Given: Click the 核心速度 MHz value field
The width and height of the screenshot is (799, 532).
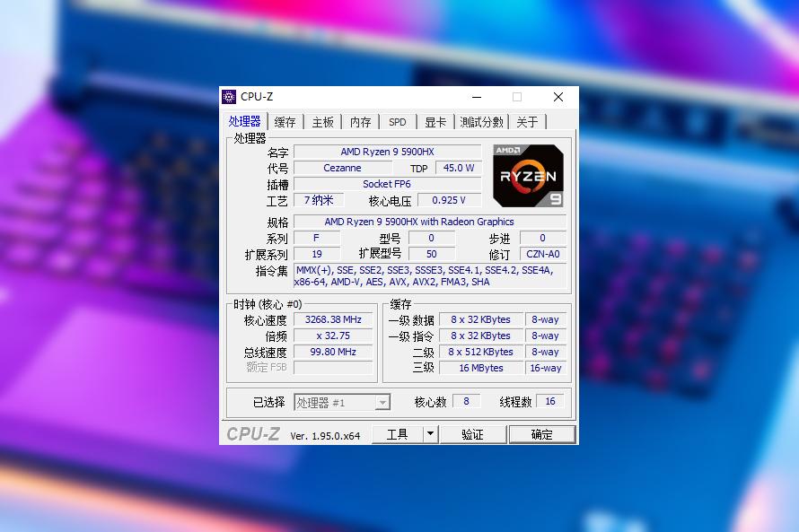Looking at the screenshot, I should (332, 318).
